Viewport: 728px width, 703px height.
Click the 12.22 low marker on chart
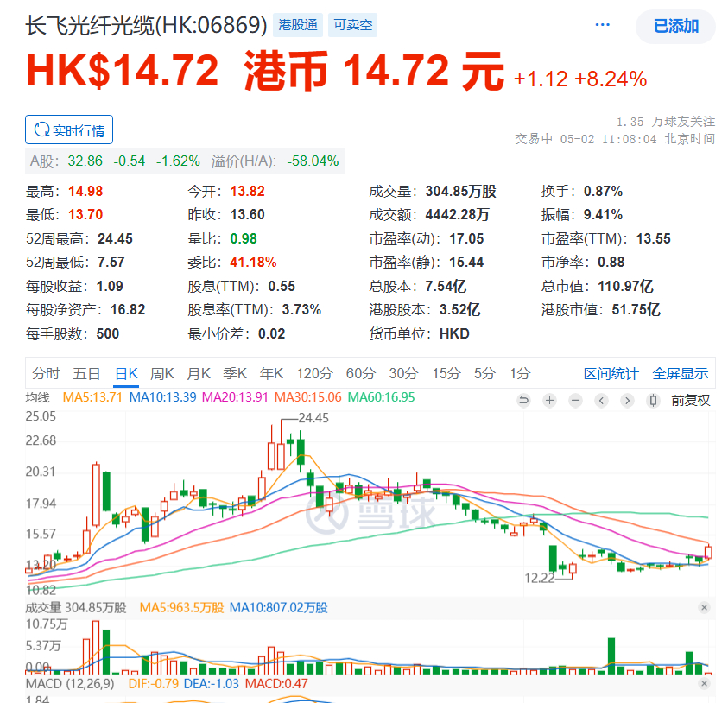[x=540, y=578]
